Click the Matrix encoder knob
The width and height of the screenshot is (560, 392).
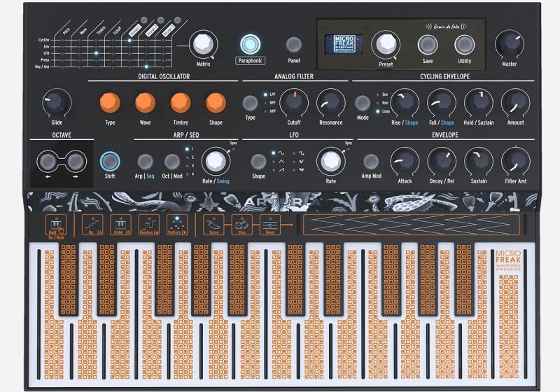203,45
